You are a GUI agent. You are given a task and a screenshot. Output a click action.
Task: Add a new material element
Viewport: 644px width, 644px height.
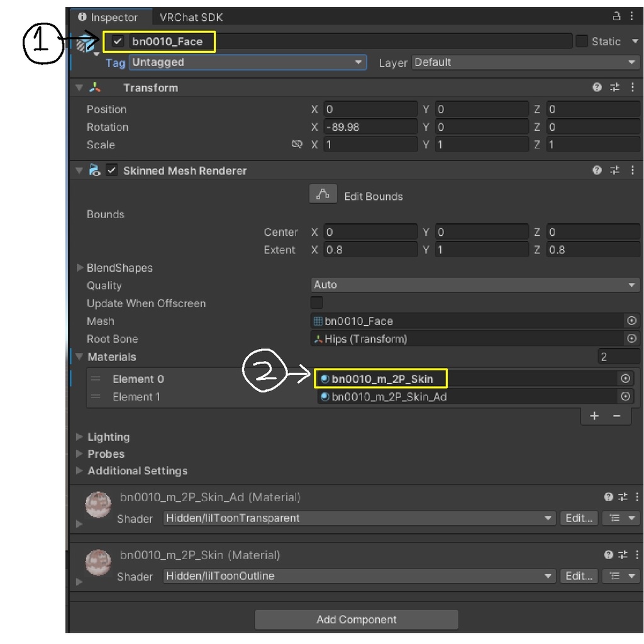click(594, 416)
